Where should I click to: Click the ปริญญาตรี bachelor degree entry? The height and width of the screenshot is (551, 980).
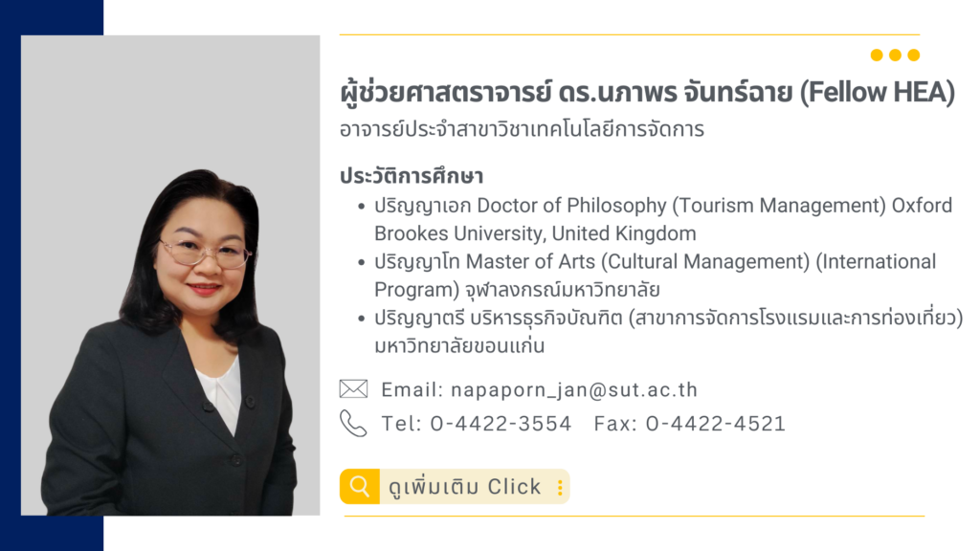point(669,332)
